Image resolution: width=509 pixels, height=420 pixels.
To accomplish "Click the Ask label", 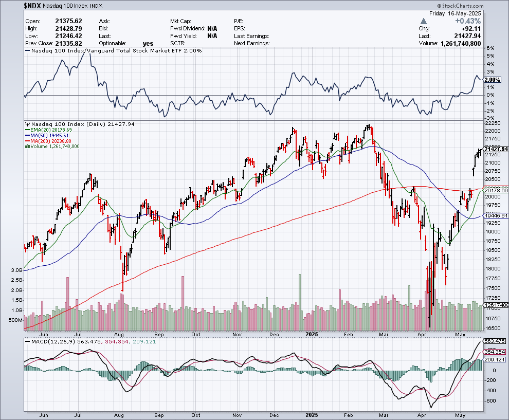I will [x=104, y=21].
